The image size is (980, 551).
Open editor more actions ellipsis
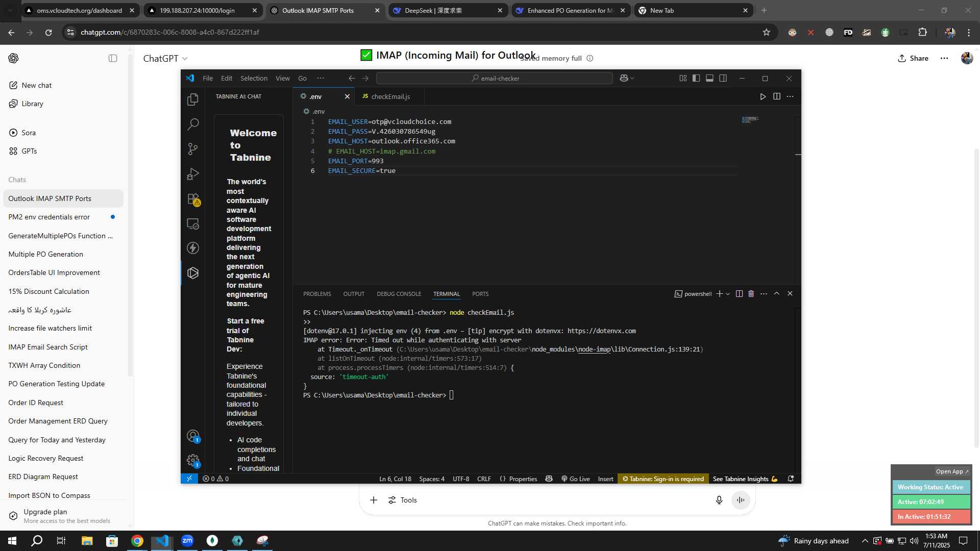tap(790, 96)
